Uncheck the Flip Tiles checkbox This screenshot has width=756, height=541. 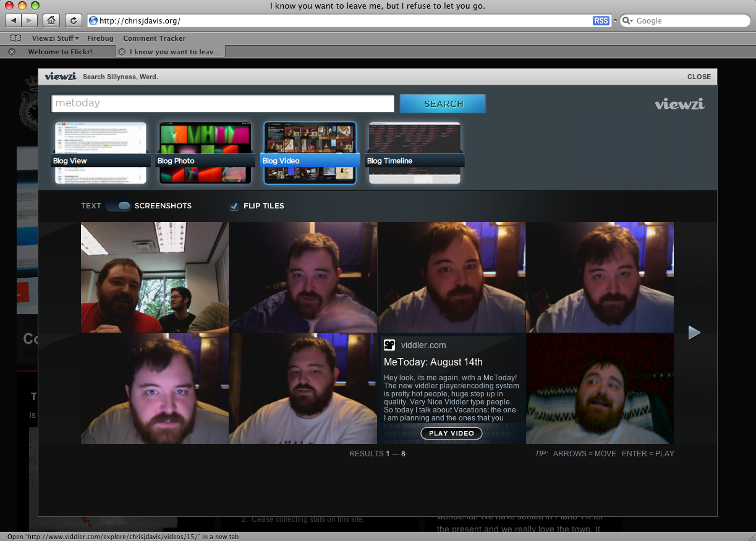tap(234, 206)
